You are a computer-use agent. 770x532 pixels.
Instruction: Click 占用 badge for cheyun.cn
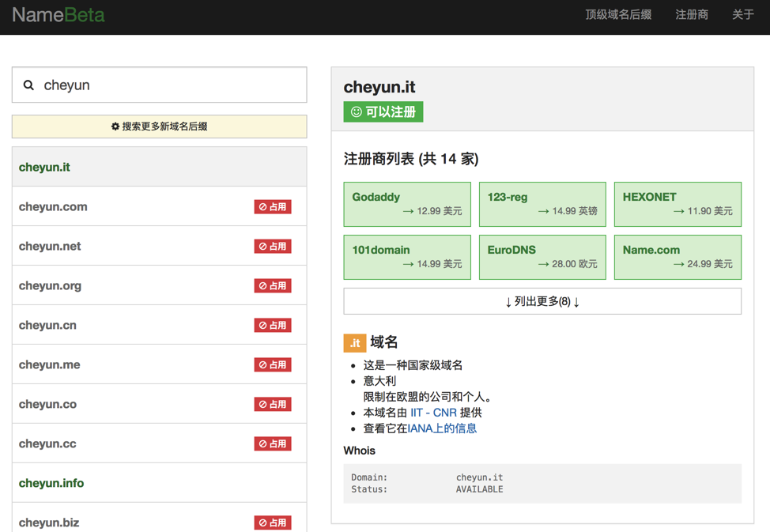pos(273,325)
